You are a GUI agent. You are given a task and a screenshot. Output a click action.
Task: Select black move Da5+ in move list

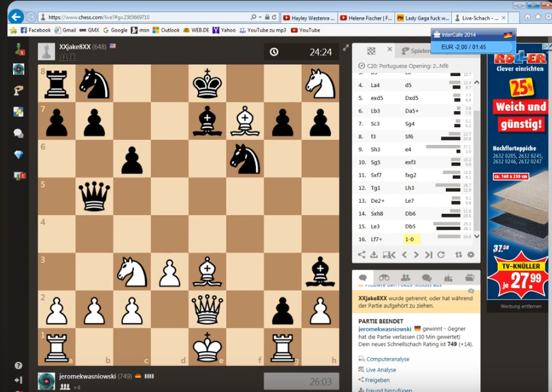pos(412,111)
